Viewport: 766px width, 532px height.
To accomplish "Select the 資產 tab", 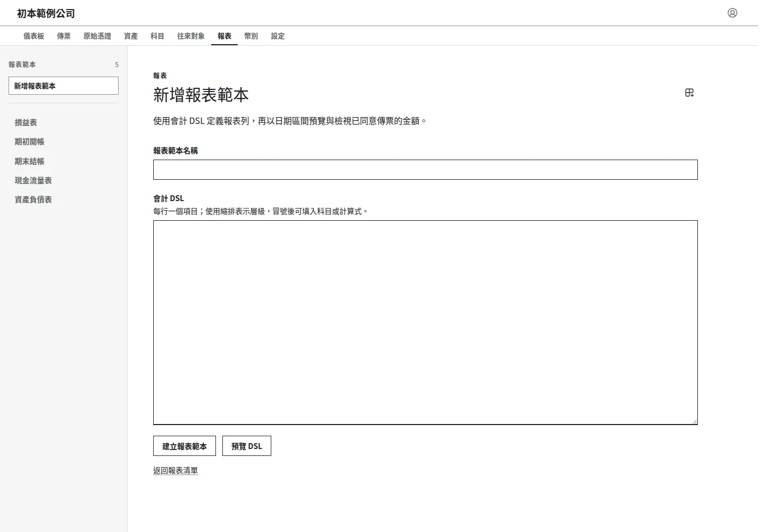I will pyautogui.click(x=131, y=36).
